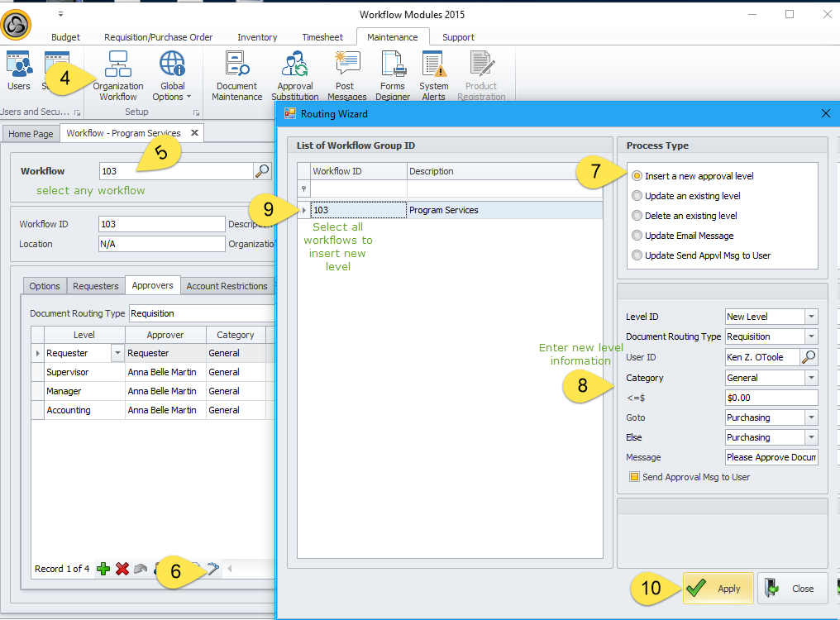Delete the record with the red X

tap(122, 569)
